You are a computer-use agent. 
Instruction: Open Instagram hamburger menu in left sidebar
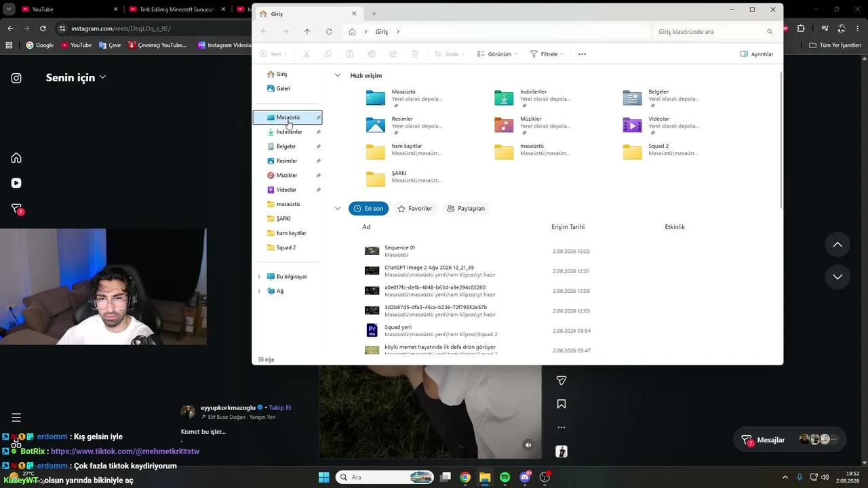(x=16, y=418)
